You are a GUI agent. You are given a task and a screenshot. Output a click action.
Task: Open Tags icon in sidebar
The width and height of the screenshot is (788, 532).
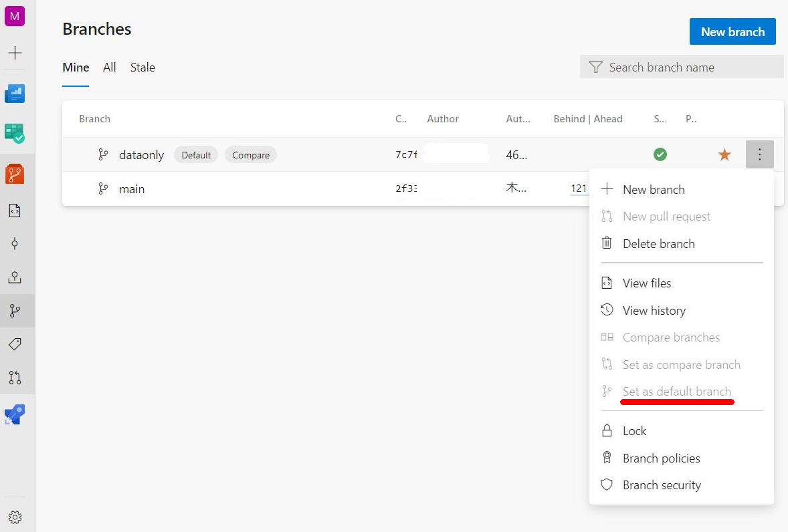point(15,344)
